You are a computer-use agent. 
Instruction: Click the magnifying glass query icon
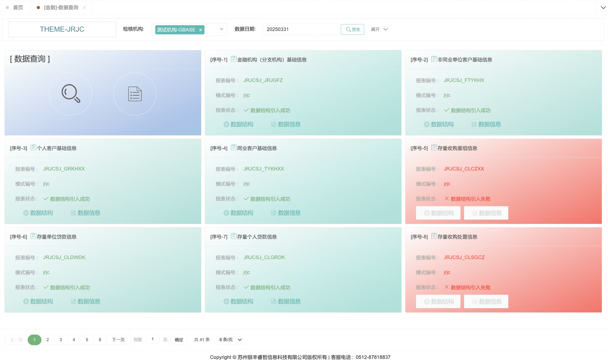[x=71, y=94]
